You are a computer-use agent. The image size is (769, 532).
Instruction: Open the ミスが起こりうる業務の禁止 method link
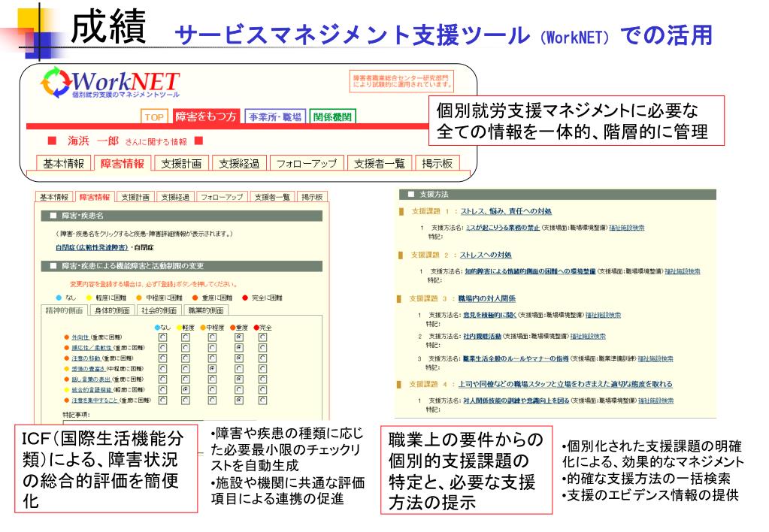(503, 228)
